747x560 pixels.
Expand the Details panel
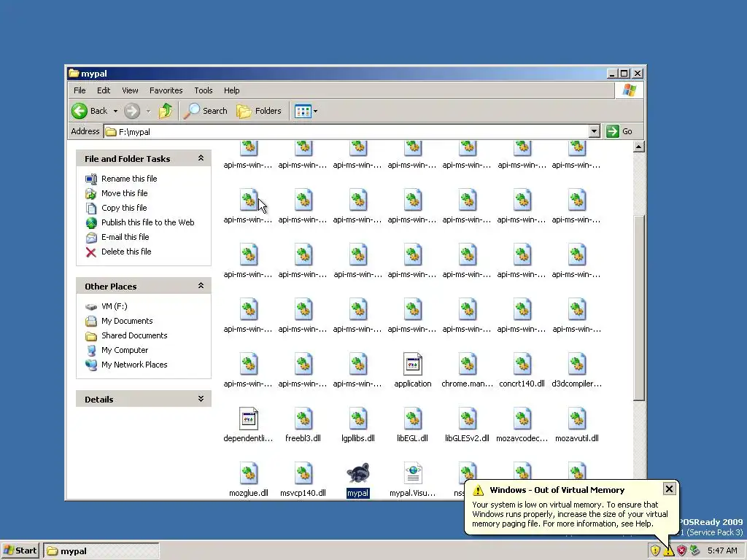(x=201, y=399)
